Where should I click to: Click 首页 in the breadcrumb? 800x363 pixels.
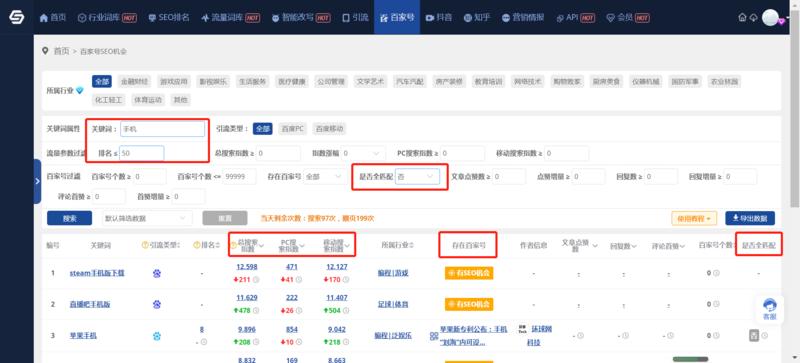coord(61,51)
